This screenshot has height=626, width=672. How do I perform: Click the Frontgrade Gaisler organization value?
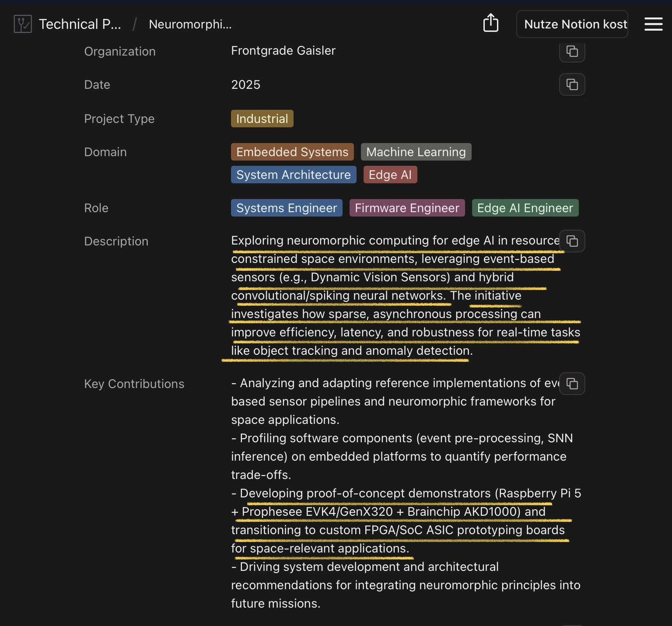283,51
